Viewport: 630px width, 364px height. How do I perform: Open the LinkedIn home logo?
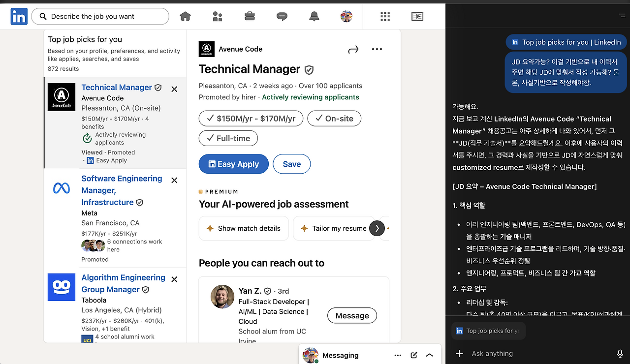click(19, 17)
